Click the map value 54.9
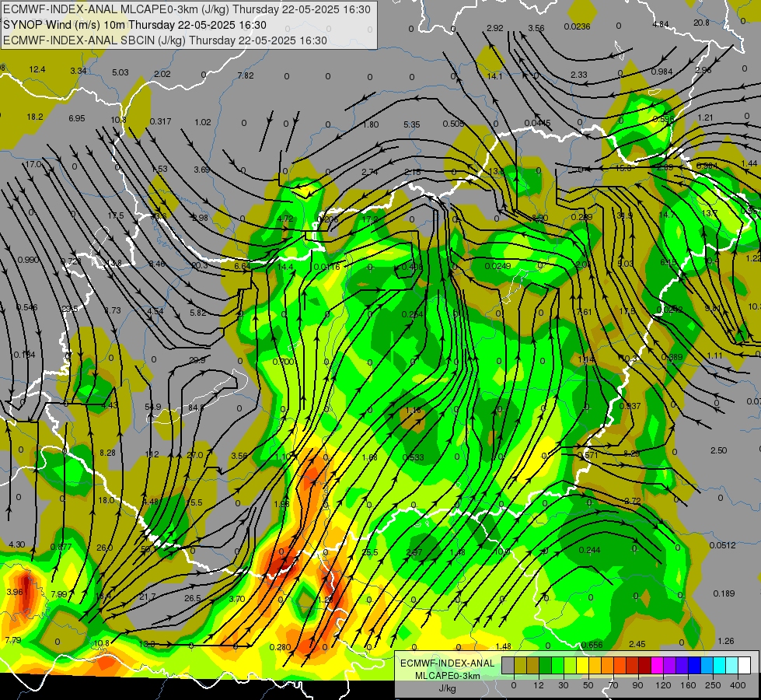 (x=153, y=407)
